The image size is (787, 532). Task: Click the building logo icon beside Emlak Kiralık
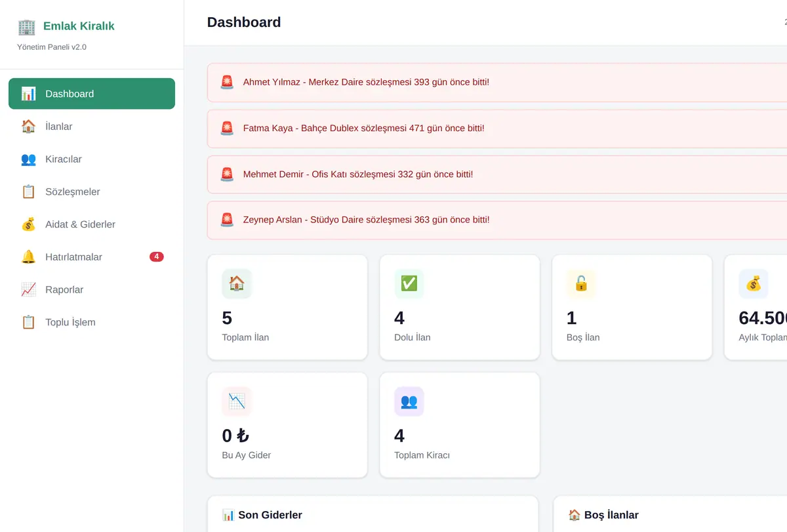coord(27,26)
